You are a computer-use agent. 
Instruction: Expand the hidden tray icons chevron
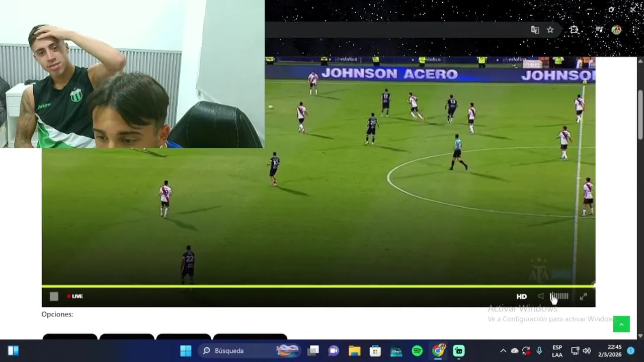tap(503, 351)
